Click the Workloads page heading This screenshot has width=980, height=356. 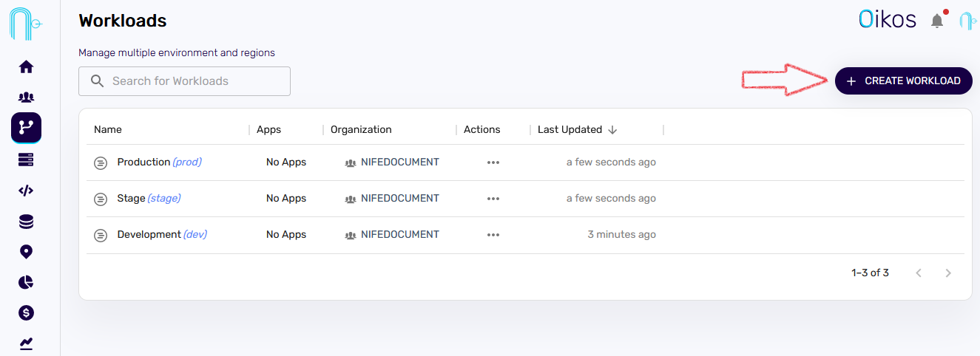(123, 21)
